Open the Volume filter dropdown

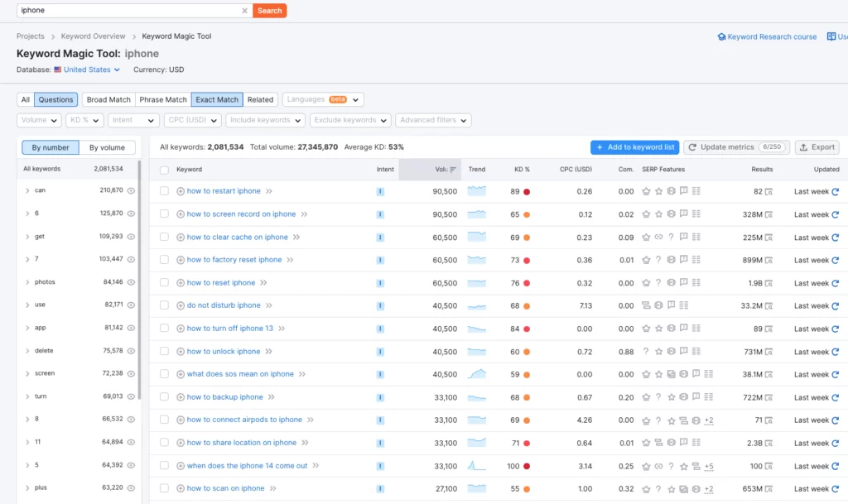(x=39, y=120)
